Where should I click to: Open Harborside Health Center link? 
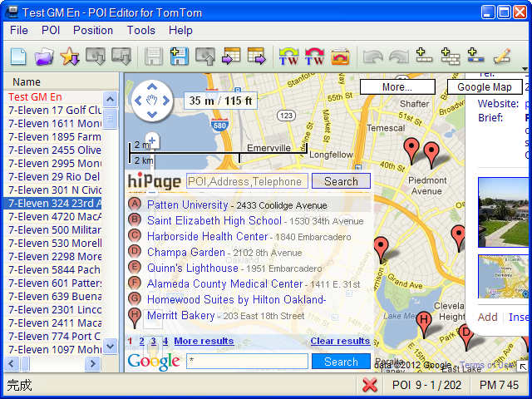207,236
